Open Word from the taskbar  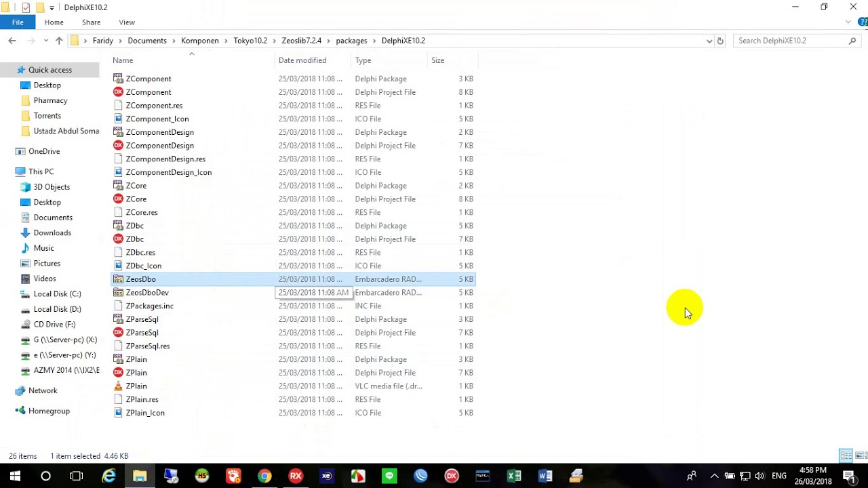tap(545, 476)
